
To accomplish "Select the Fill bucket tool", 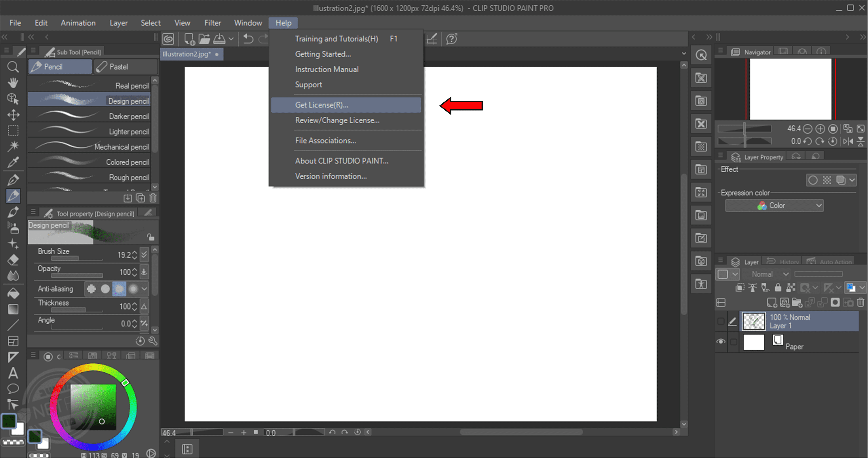I will tap(13, 293).
